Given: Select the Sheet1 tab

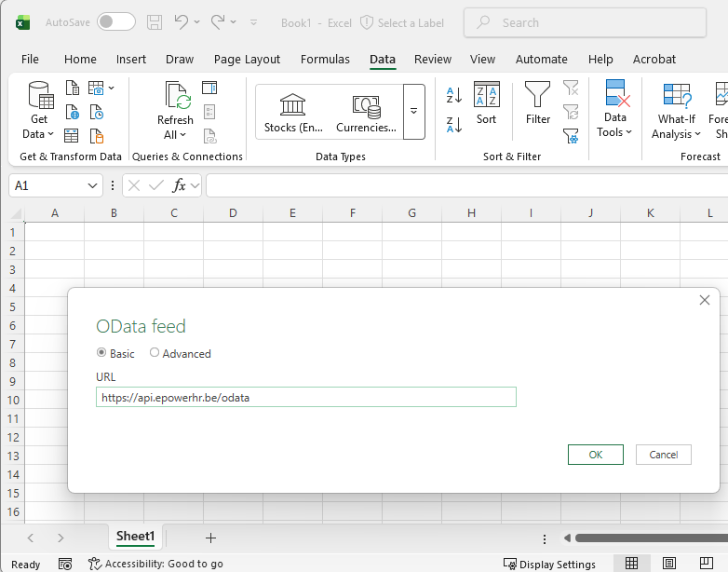Looking at the screenshot, I should pos(135,537).
